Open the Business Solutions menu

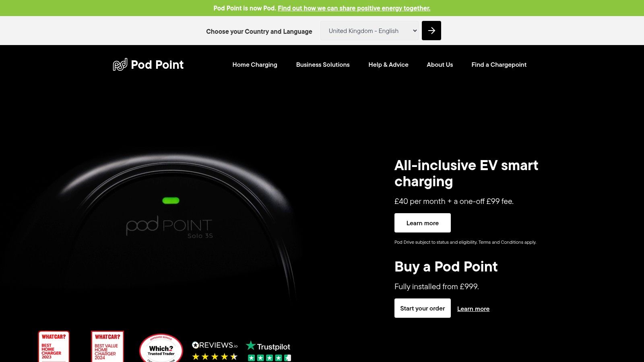[323, 65]
